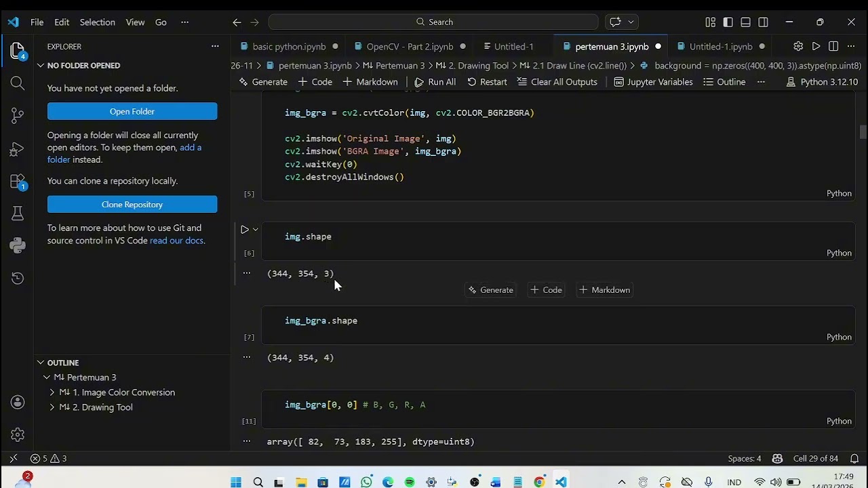
Task: Click the Copilot status icon in status bar
Action: (x=777, y=459)
